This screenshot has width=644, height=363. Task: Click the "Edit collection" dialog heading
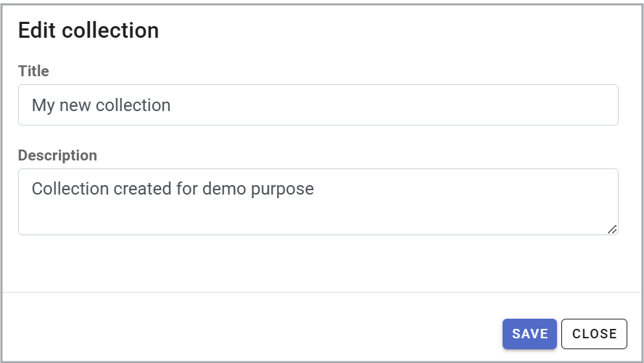pos(88,30)
